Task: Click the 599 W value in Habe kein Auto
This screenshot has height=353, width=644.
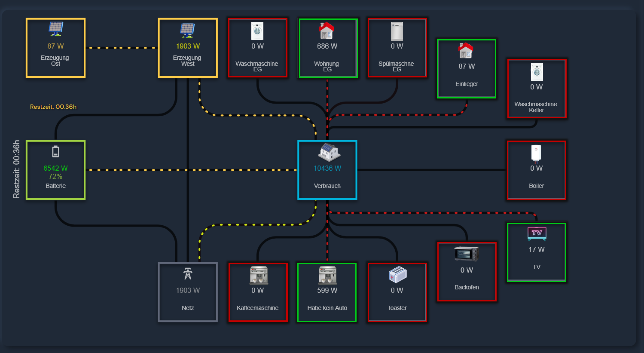Action: (x=327, y=290)
